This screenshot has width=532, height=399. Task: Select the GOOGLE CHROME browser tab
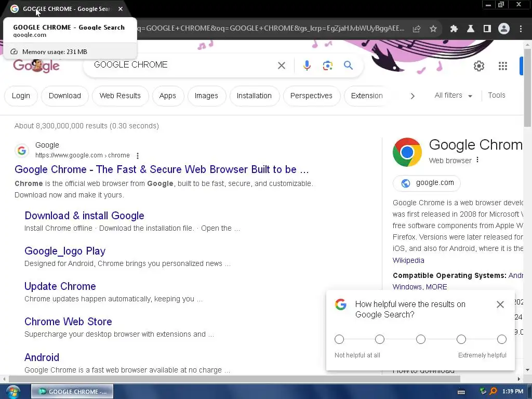[66, 9]
